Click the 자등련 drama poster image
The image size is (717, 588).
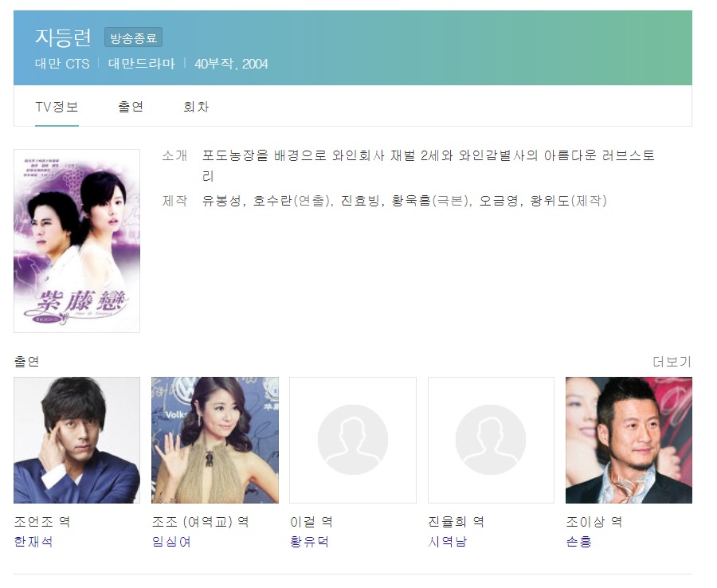tap(76, 241)
